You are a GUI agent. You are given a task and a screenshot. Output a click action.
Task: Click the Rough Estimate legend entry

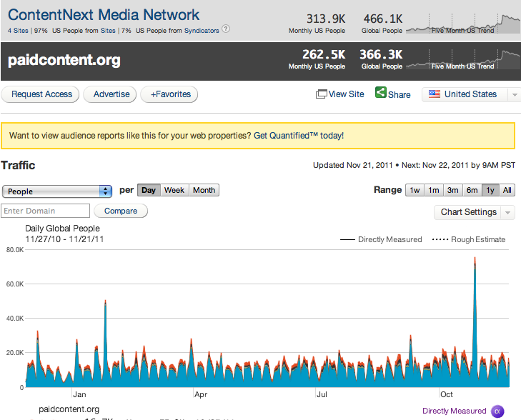[469, 239]
